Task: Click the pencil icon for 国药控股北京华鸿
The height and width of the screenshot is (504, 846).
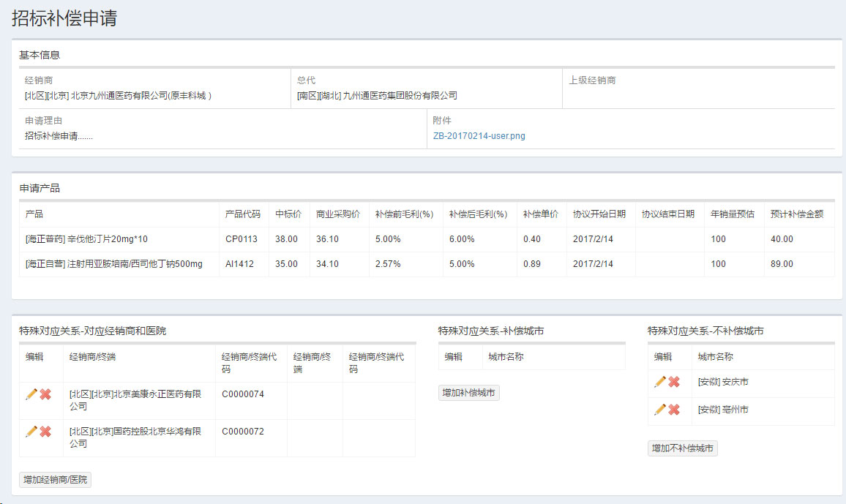Action: pyautogui.click(x=31, y=432)
